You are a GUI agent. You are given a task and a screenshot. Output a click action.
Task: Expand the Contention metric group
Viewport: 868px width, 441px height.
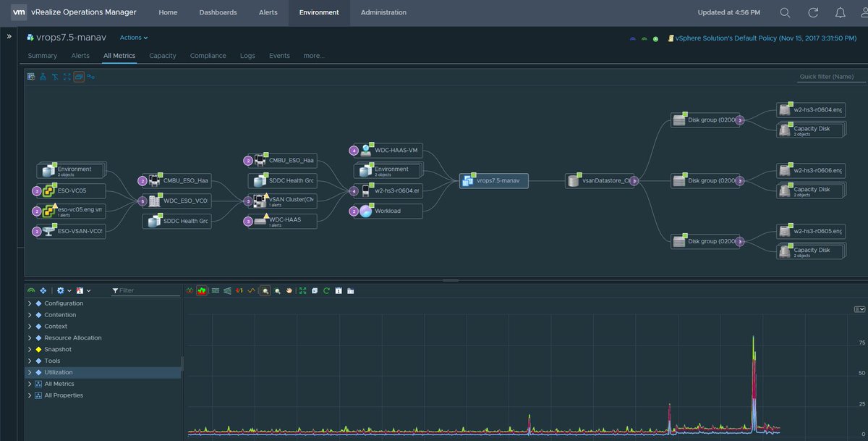(30, 315)
